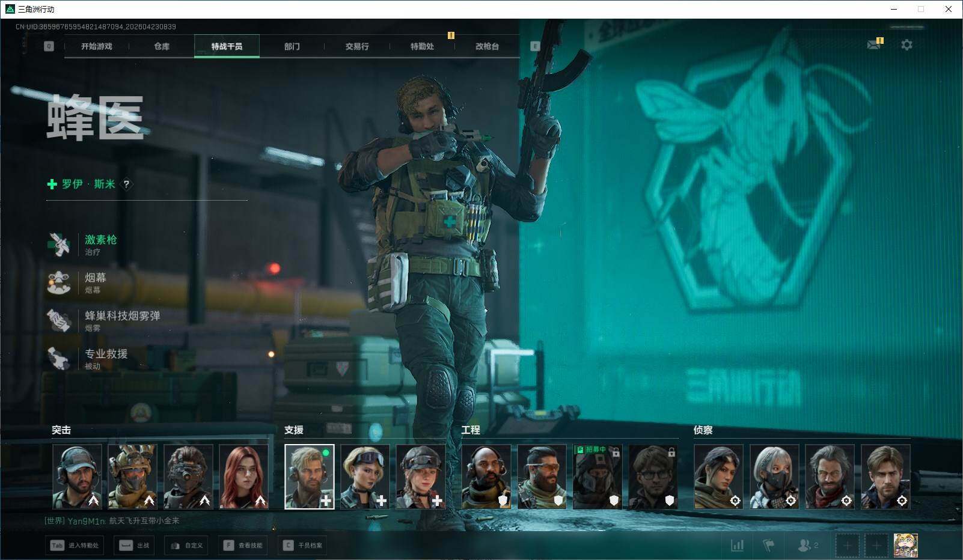Click the 进入特勤处 button

point(75,545)
